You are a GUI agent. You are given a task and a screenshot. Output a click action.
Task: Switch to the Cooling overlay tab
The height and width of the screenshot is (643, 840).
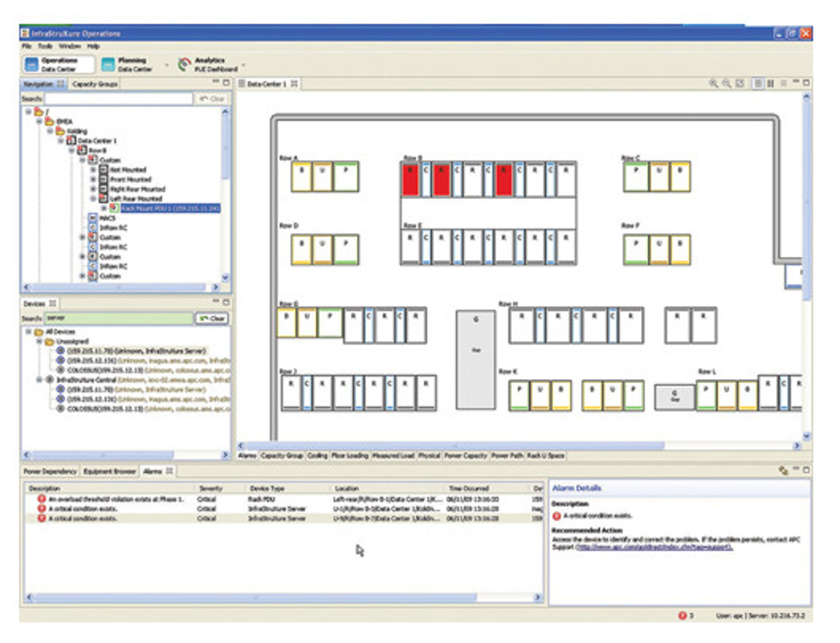point(317,455)
